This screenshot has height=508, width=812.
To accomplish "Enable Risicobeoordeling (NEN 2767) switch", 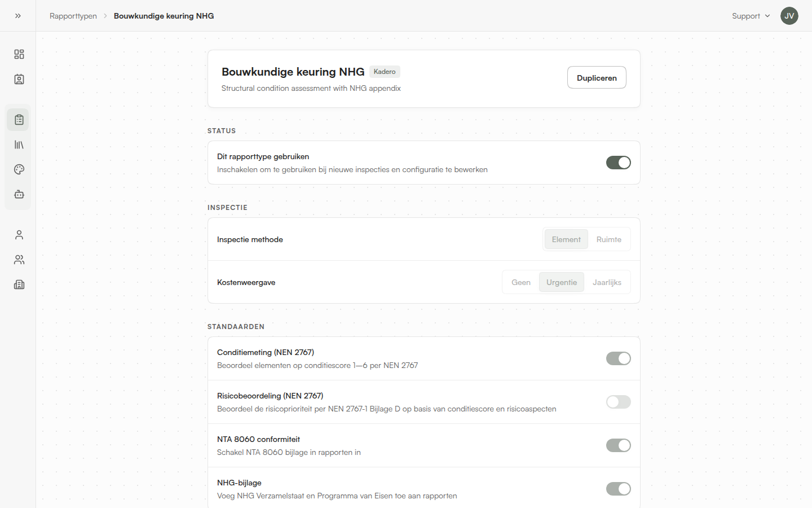I will (x=618, y=402).
